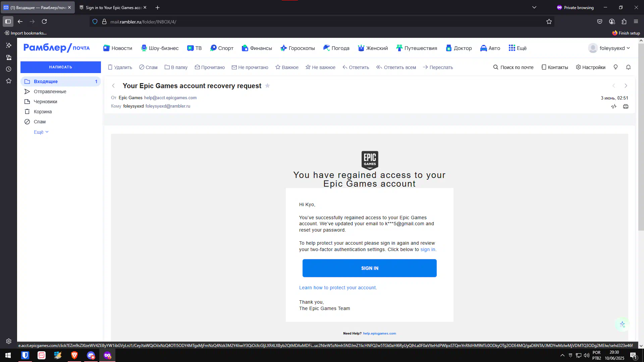Open the notifications bell icon
The image size is (644, 362).
click(628, 67)
